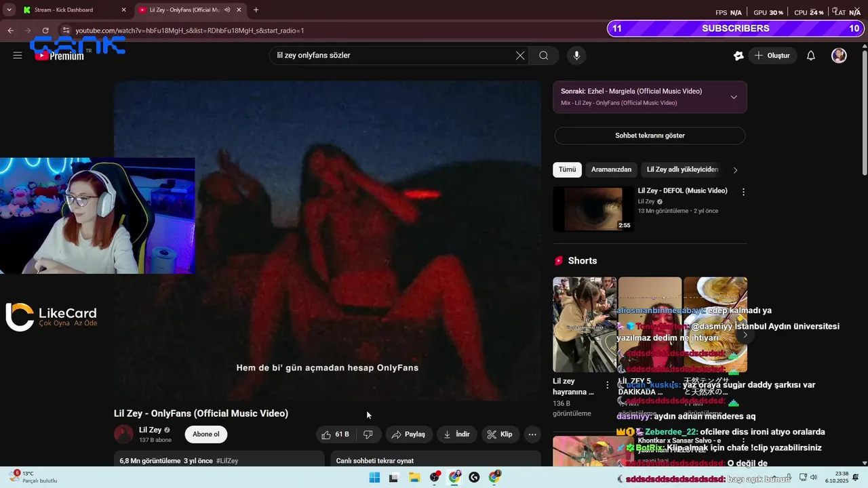Select the Tümü filter chip
The width and height of the screenshot is (868, 488).
pos(567,169)
